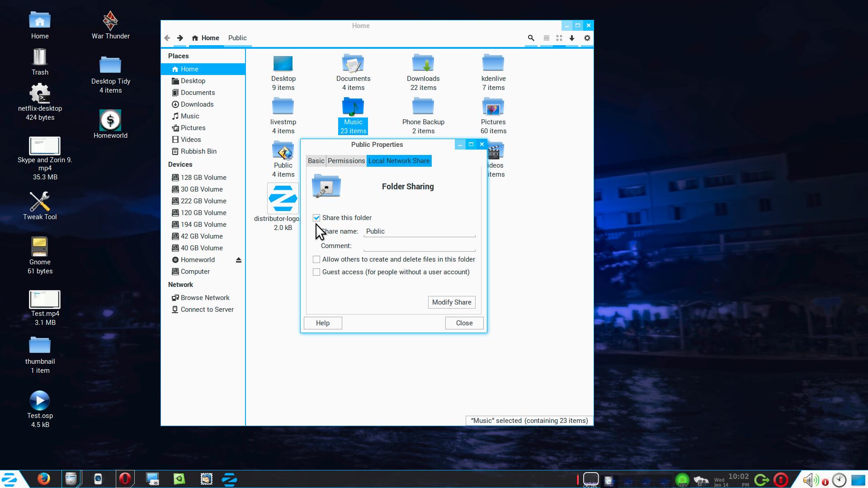Viewport: 868px width, 488px height.
Task: Open the Permissions tab
Action: [x=346, y=161]
